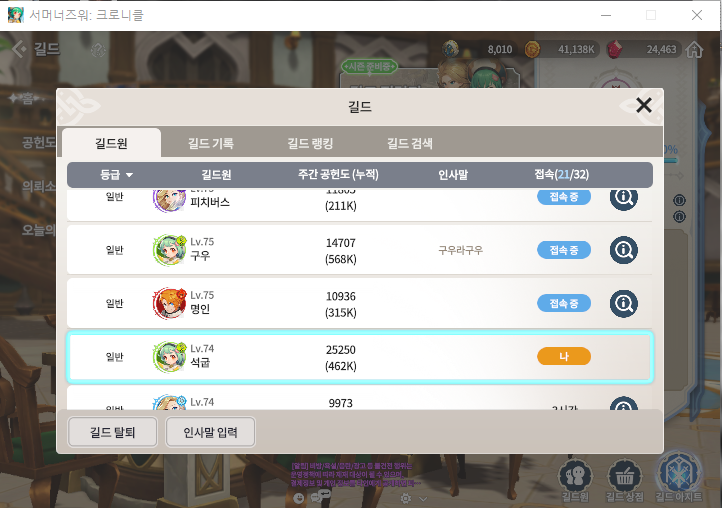Image resolution: width=722 pixels, height=508 pixels.
Task: Open member info for 명인
Action: (x=623, y=304)
